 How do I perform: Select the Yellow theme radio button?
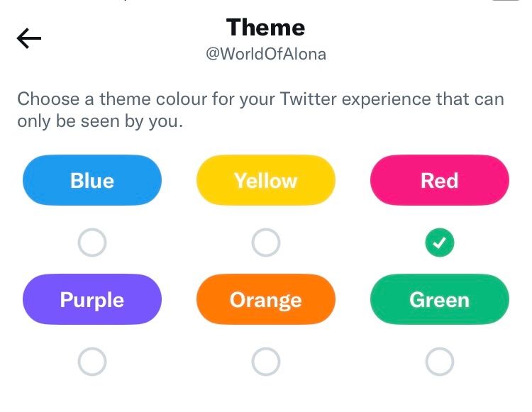[x=266, y=243]
